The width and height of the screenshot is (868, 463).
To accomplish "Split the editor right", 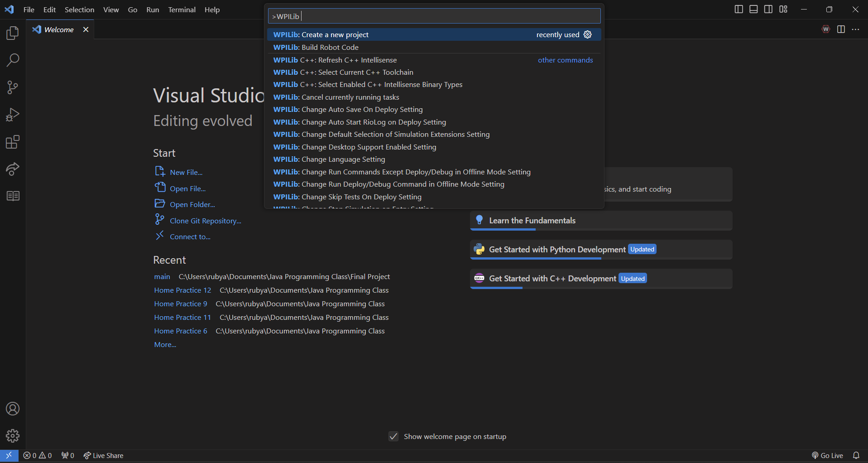I will pos(841,29).
